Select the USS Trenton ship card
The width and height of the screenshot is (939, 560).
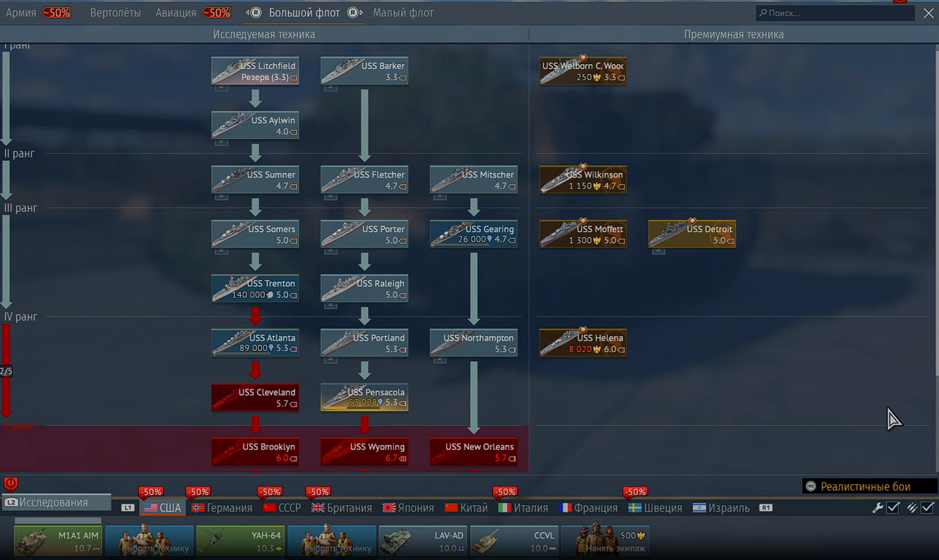coord(255,288)
